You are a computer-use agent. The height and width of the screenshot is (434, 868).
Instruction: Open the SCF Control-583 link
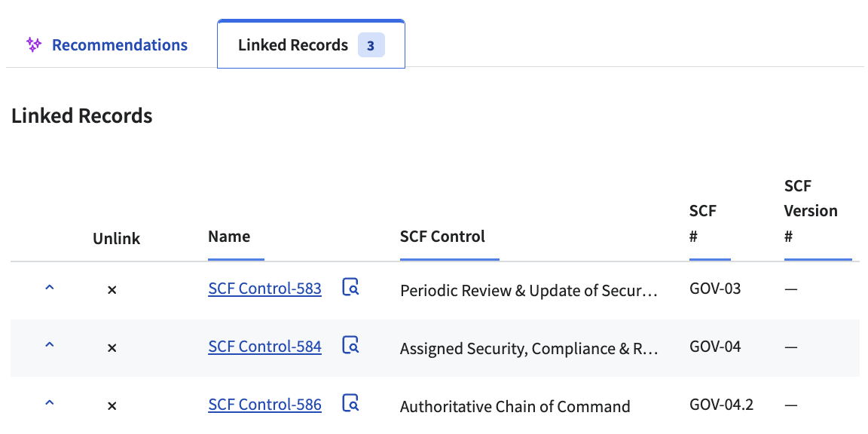(264, 289)
